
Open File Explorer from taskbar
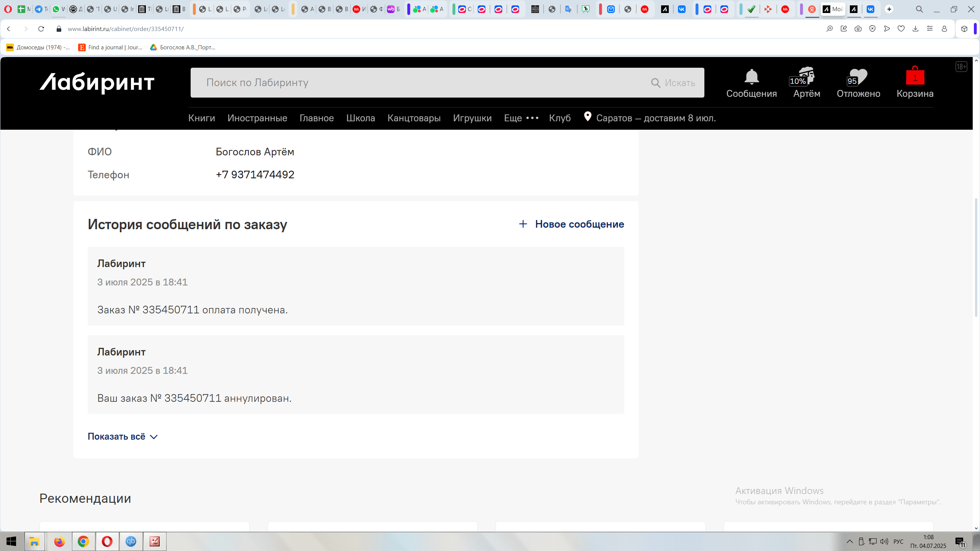tap(34, 541)
